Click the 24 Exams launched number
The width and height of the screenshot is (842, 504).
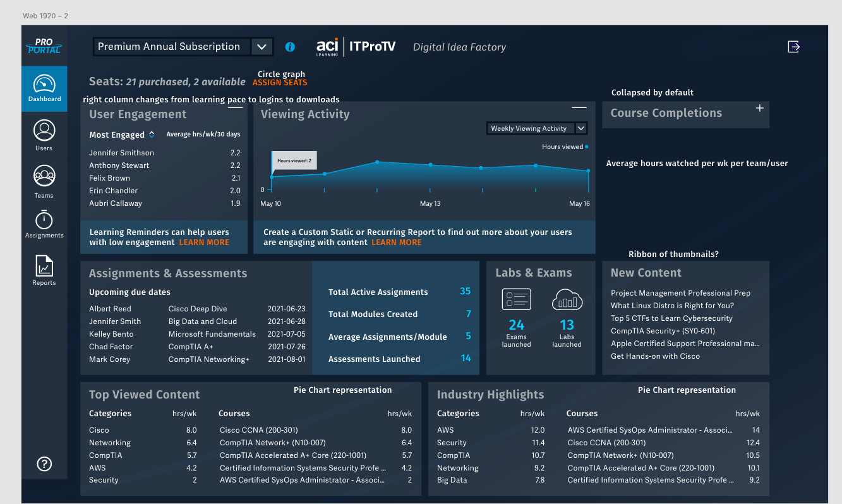517,325
